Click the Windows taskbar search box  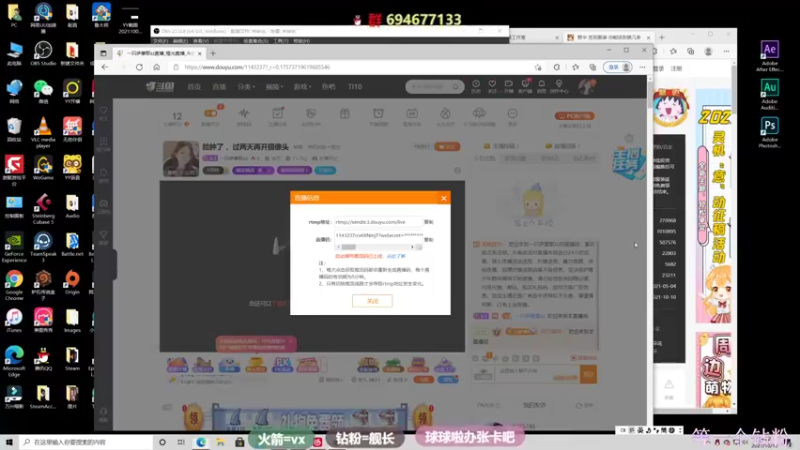(87, 442)
